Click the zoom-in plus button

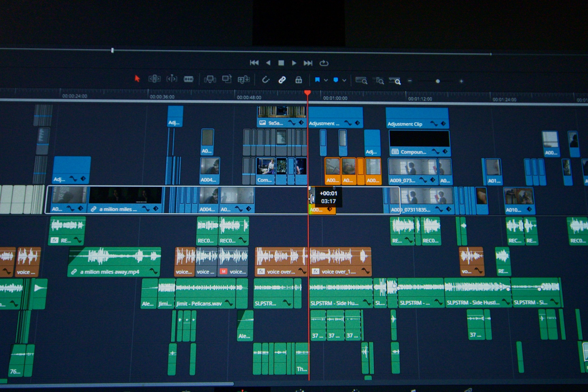click(x=461, y=81)
